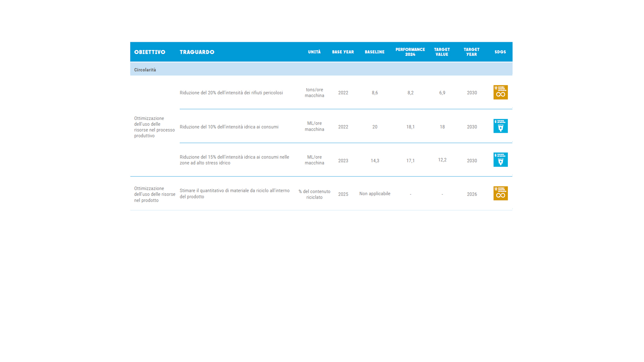The width and height of the screenshot is (644, 362).
Task: Click baseline value 14,3
Action: pyautogui.click(x=375, y=161)
